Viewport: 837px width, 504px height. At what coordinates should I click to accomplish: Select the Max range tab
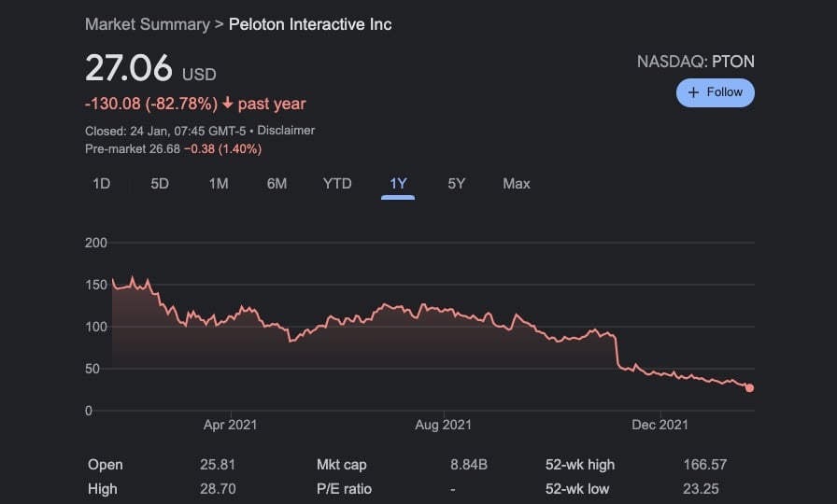[516, 184]
